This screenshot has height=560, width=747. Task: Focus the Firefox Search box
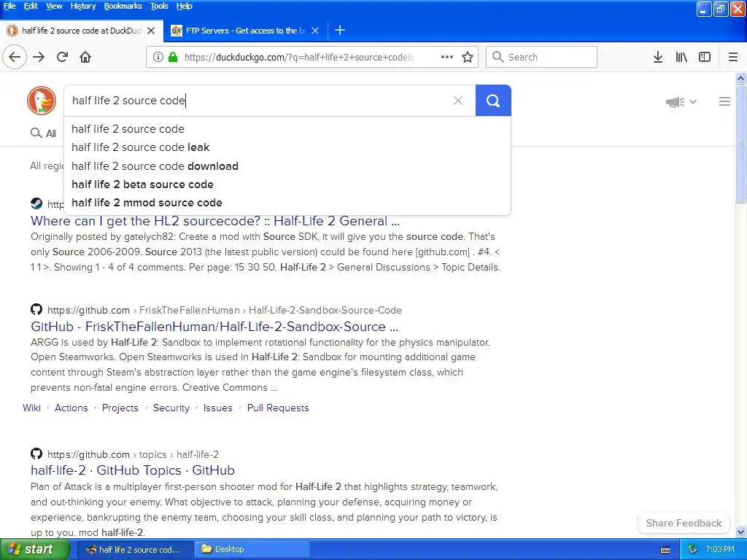click(x=542, y=57)
